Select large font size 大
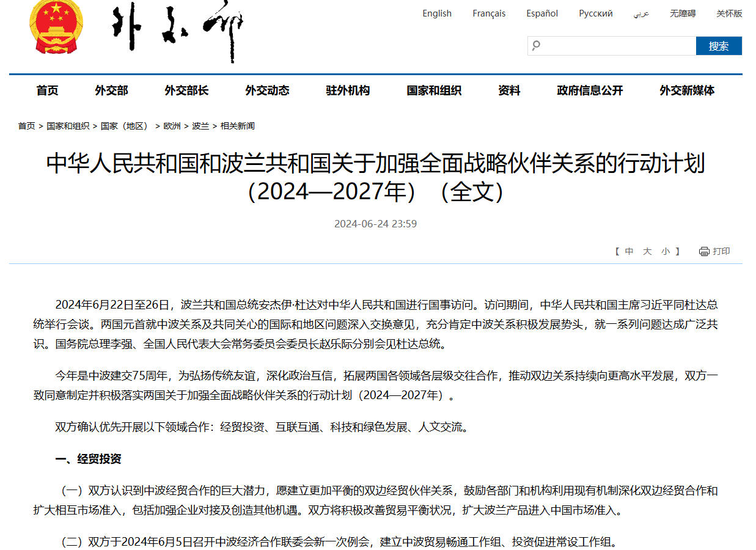Viewport: 756px width, 550px height. pyautogui.click(x=647, y=251)
